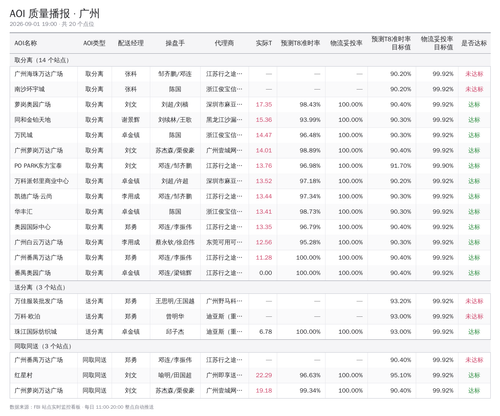The height and width of the screenshot is (416, 500).
Task: Click the target value '95.10%'
Action: coord(401,376)
